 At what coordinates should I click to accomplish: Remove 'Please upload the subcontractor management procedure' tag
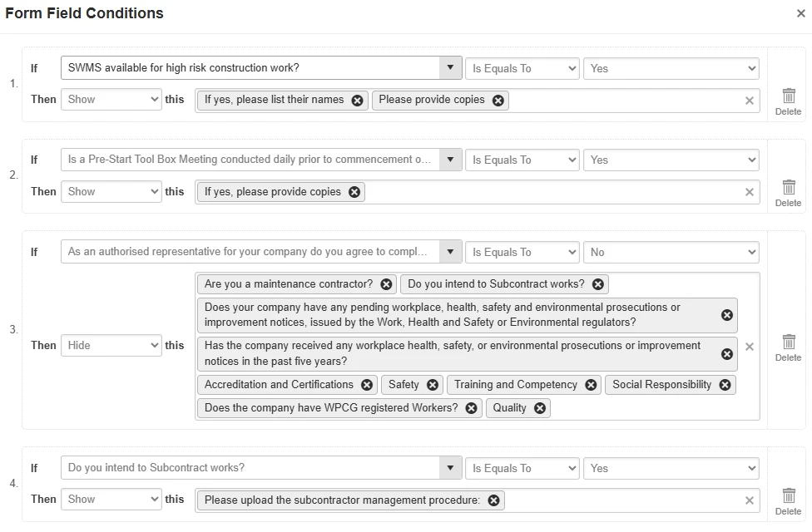494,500
